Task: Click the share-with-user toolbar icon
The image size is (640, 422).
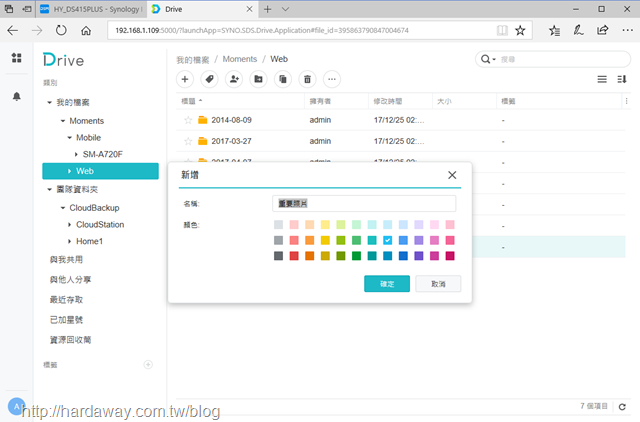Action: click(x=234, y=79)
